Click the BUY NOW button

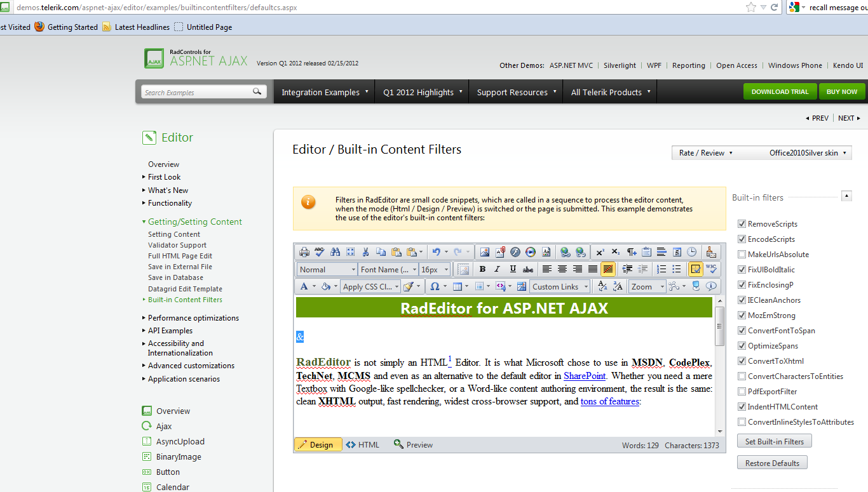click(842, 91)
